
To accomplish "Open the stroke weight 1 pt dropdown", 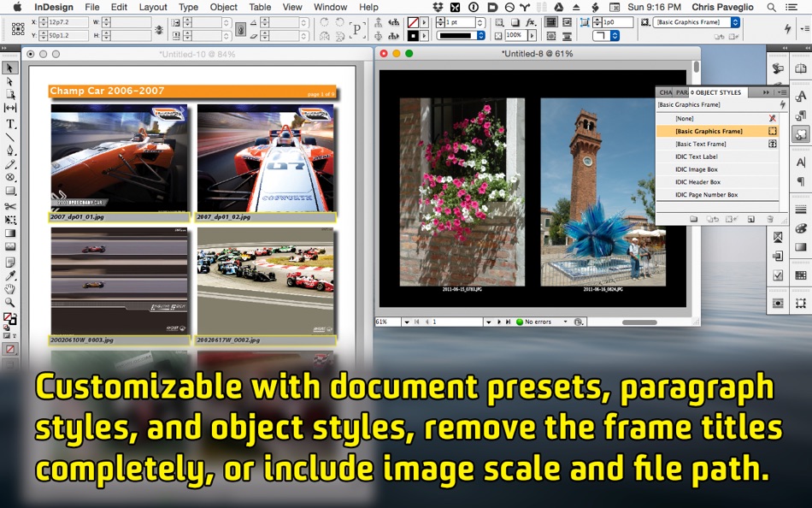I will tap(480, 22).
